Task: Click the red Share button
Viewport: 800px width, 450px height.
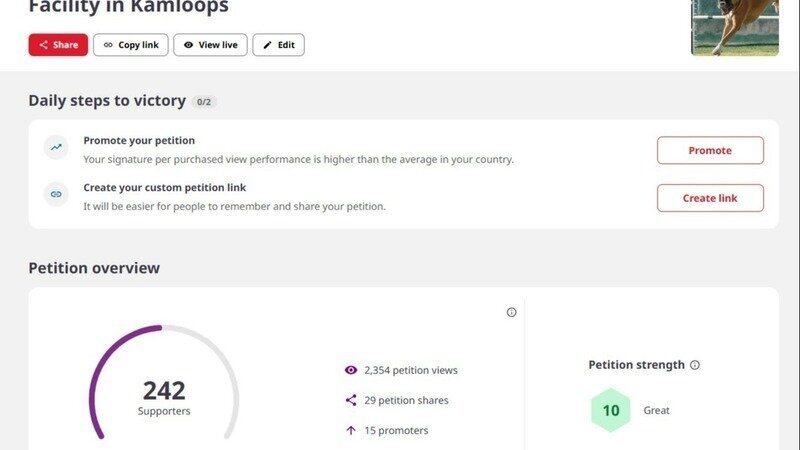Action: 58,45
